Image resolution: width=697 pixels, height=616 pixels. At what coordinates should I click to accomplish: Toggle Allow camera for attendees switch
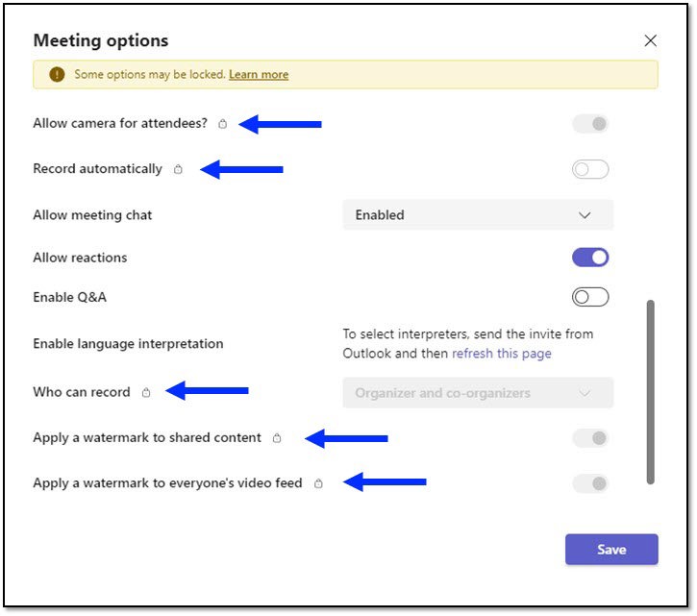pos(590,124)
